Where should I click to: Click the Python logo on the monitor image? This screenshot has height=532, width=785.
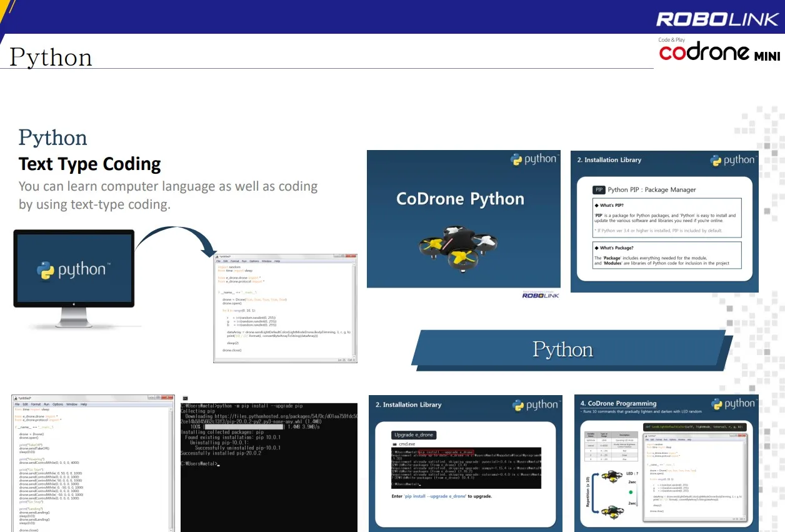tap(74, 270)
